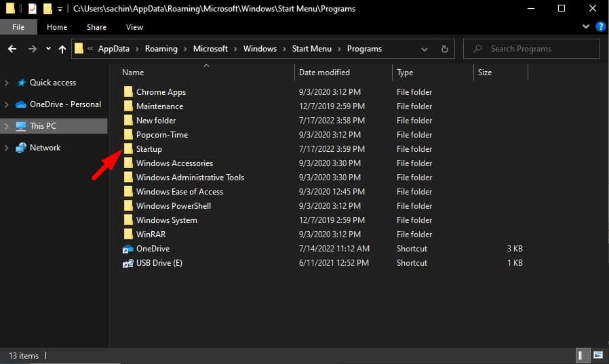Open the Home ribbon tab
This screenshot has height=364, width=609.
57,27
